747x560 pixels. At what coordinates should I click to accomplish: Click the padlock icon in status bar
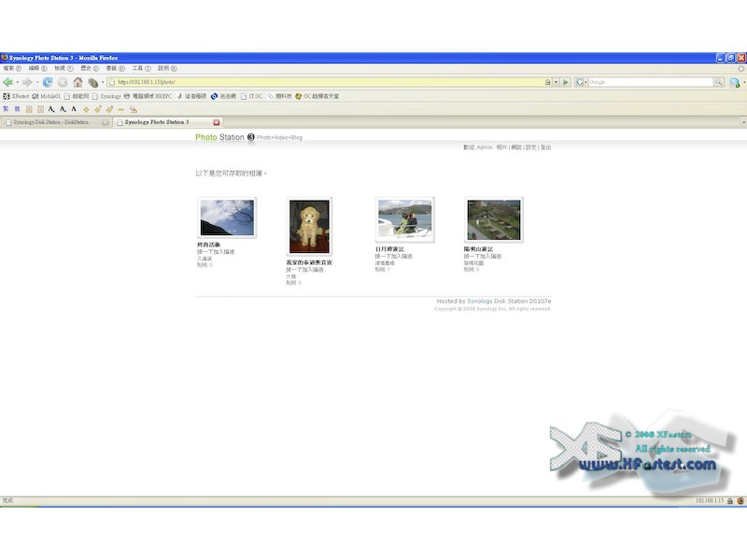(x=730, y=501)
